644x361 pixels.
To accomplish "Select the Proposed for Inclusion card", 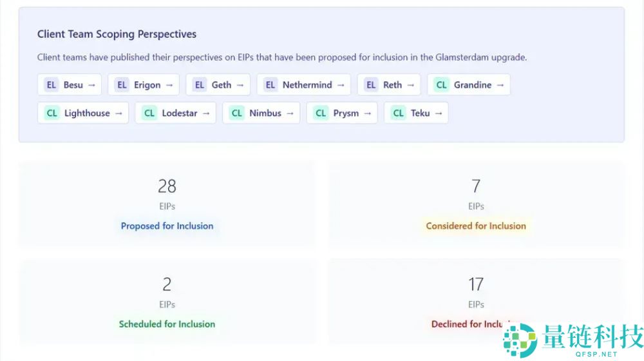I will point(167,204).
